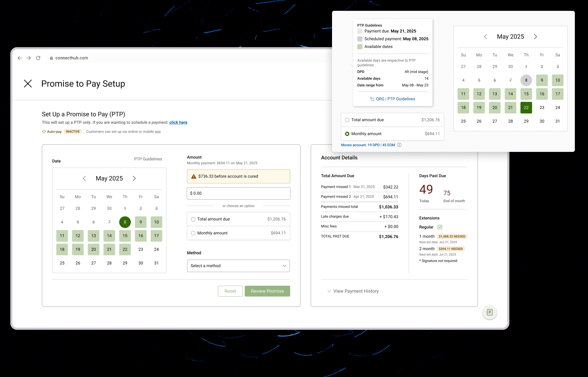The width and height of the screenshot is (588, 377).
Task: Open PTP Guidelines above the calendar
Action: point(148,159)
